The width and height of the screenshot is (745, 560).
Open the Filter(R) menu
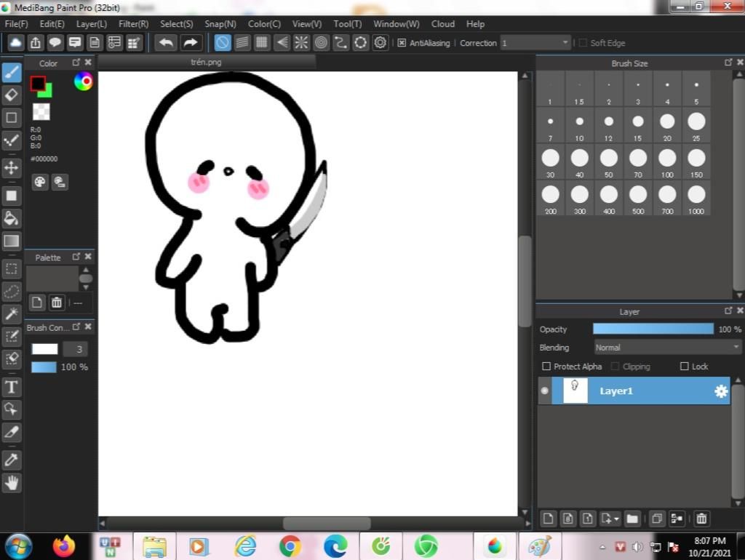pyautogui.click(x=133, y=24)
